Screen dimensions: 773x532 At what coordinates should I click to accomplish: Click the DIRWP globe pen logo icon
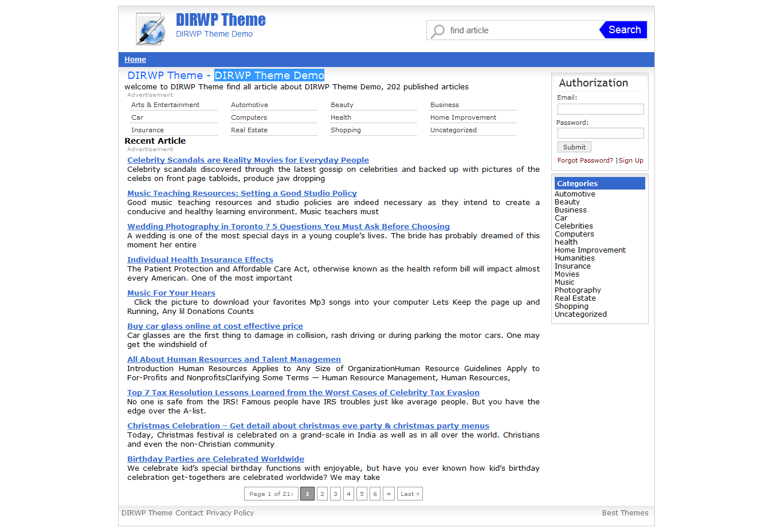point(151,29)
